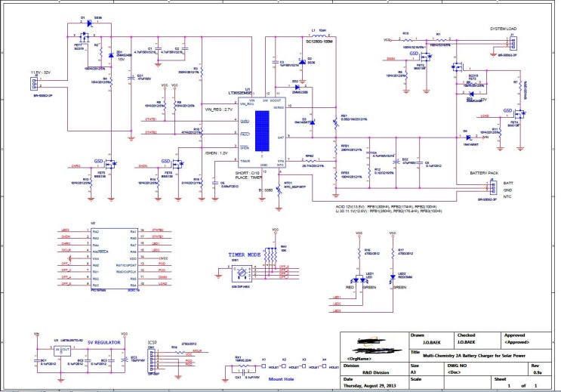561x392 pixels.
Task: Click the SW1 rotary hex switch symbol
Action: pos(242,273)
